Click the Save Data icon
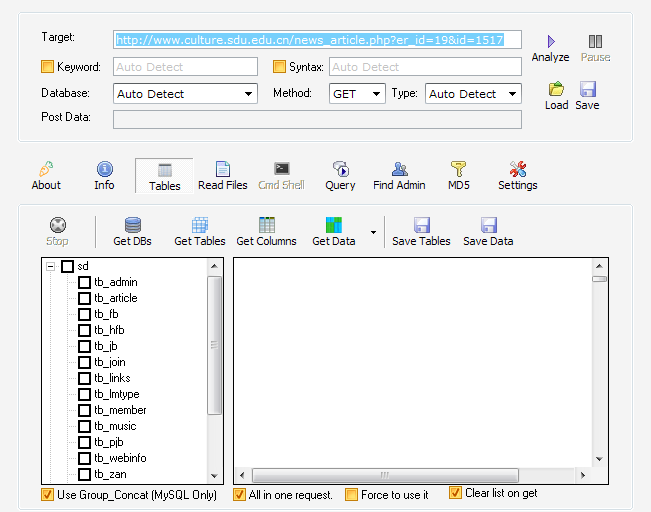The width and height of the screenshot is (651, 512). (x=489, y=225)
